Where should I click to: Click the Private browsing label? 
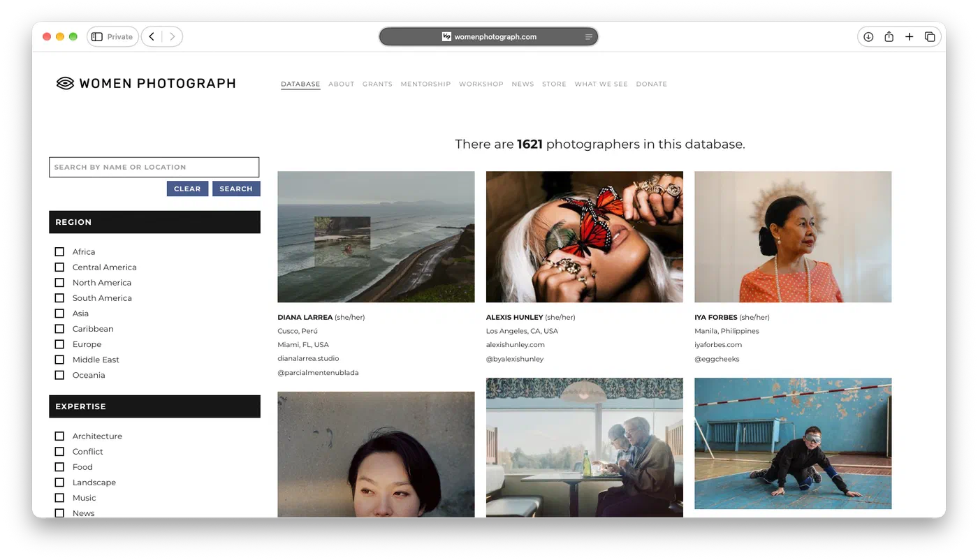click(120, 37)
